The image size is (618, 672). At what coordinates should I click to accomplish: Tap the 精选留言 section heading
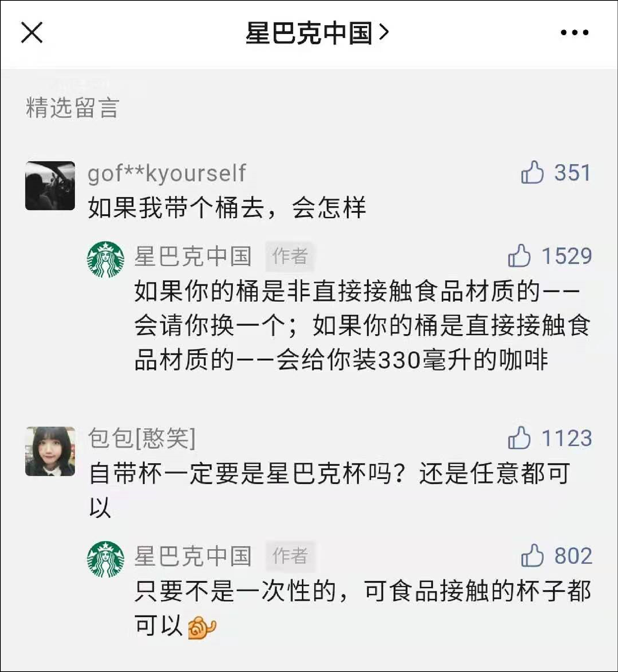[72, 108]
